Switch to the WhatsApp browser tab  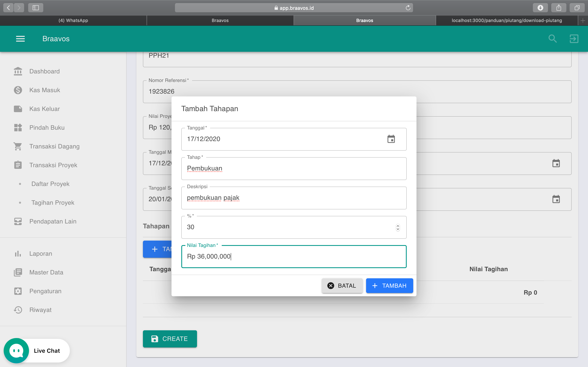click(73, 20)
